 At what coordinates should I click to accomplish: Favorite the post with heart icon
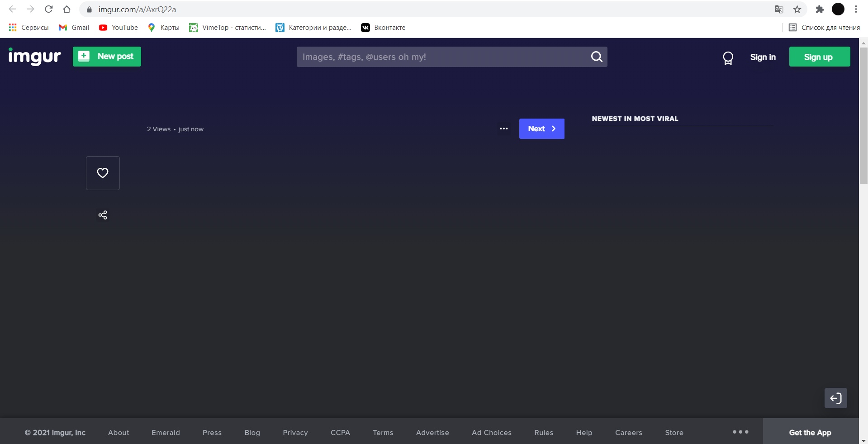click(x=103, y=173)
